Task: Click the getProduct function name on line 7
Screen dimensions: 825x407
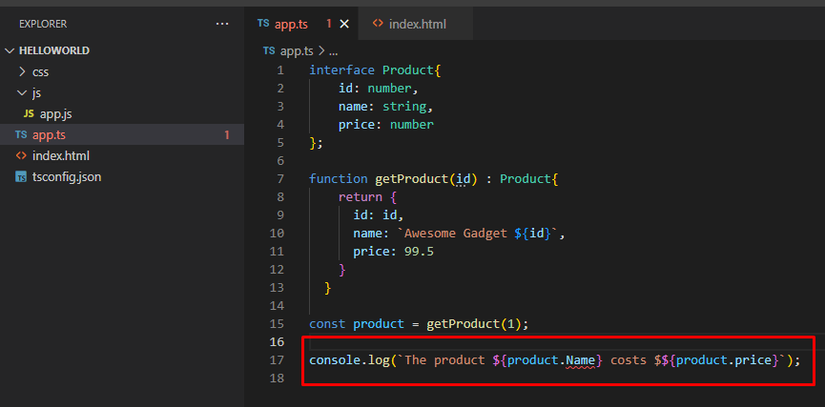Action: [x=412, y=179]
